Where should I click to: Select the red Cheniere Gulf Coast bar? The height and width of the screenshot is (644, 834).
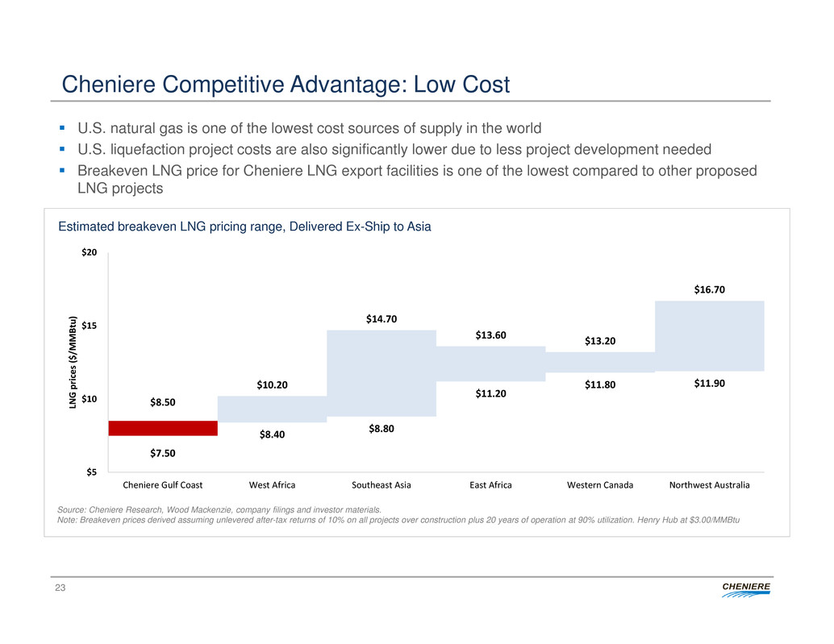click(x=163, y=428)
